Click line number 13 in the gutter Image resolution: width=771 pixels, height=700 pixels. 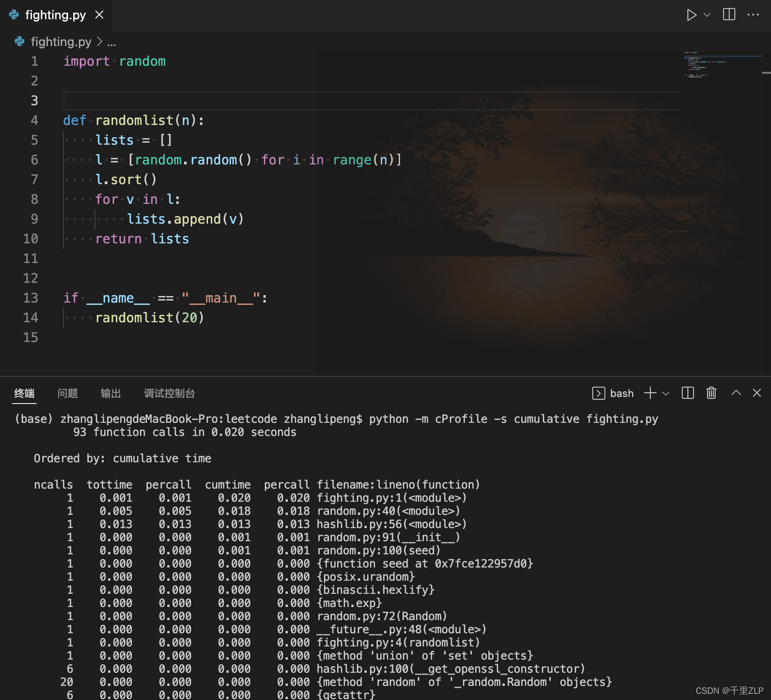pos(31,298)
